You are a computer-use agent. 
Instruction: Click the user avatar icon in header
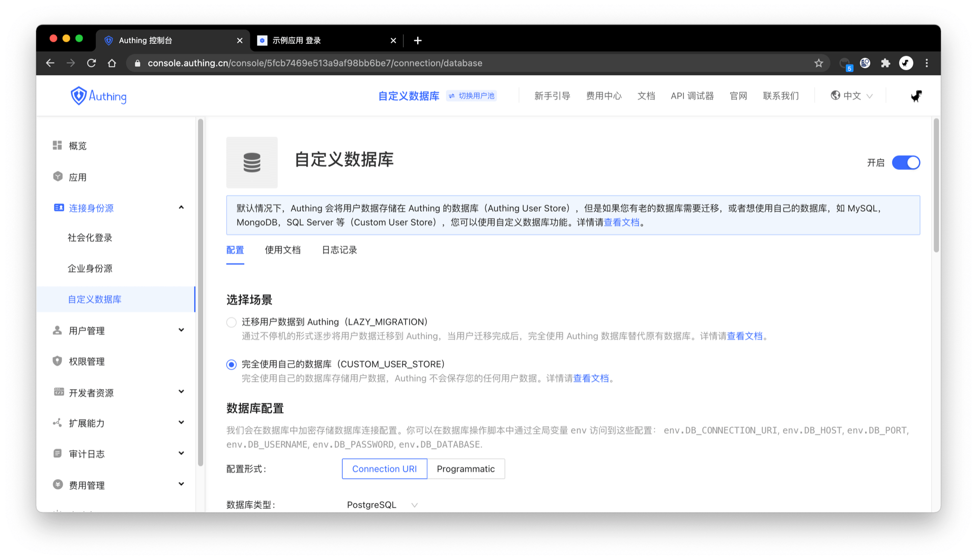coord(916,96)
